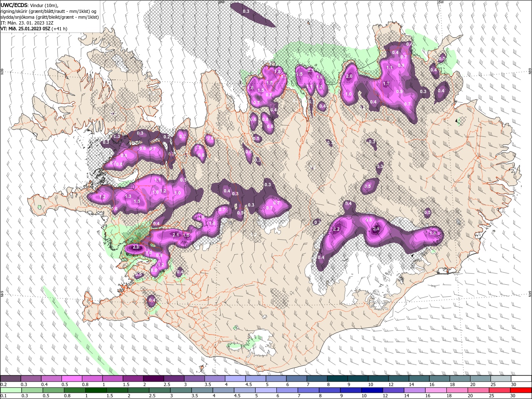Click 0.3 value in isolated offshore northern patch
This screenshot has width=532, height=399.
246,11
